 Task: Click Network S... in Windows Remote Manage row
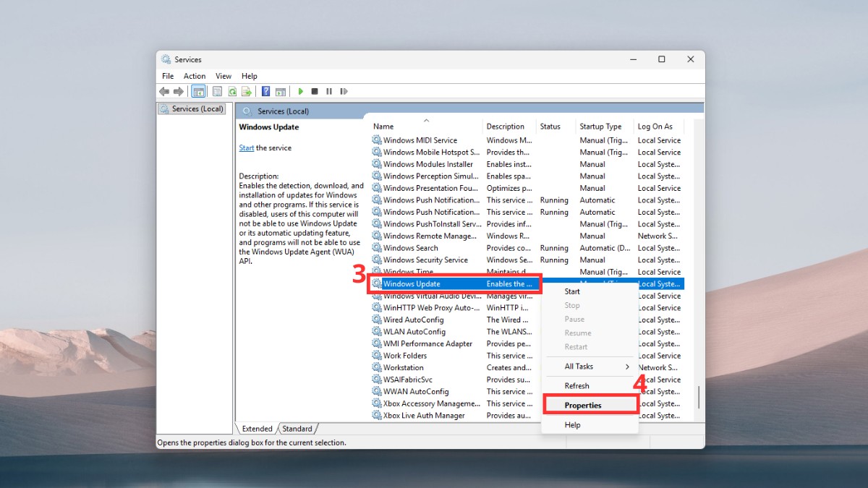[658, 236]
